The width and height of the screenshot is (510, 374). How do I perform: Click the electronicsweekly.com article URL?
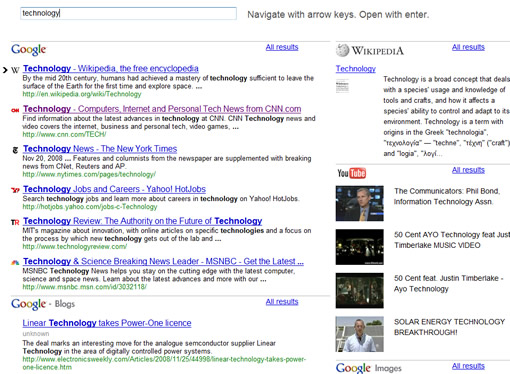point(164,363)
